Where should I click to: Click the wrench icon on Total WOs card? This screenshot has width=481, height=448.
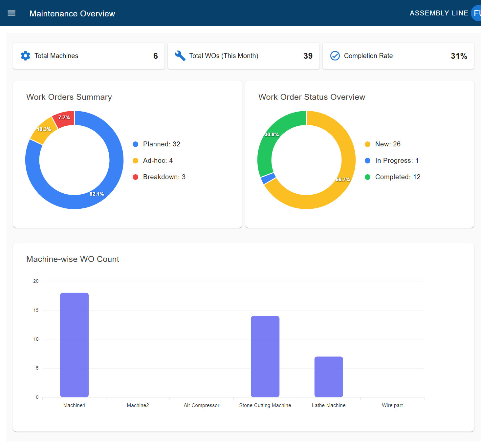click(180, 56)
